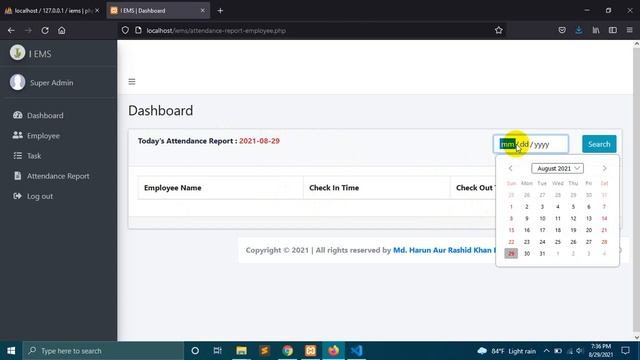
Task: Open the weather widget showing Light rain
Action: (x=507, y=351)
